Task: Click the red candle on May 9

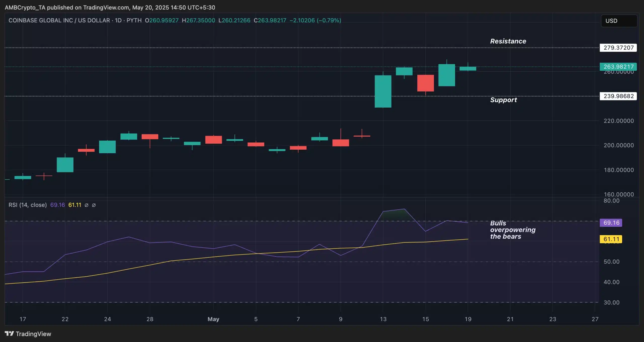Action: coord(341,143)
